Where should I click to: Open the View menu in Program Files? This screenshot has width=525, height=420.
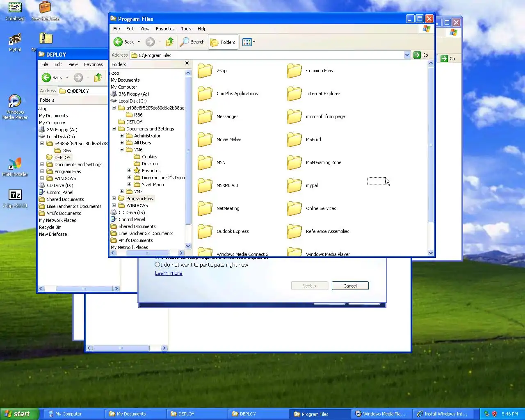pos(145,29)
